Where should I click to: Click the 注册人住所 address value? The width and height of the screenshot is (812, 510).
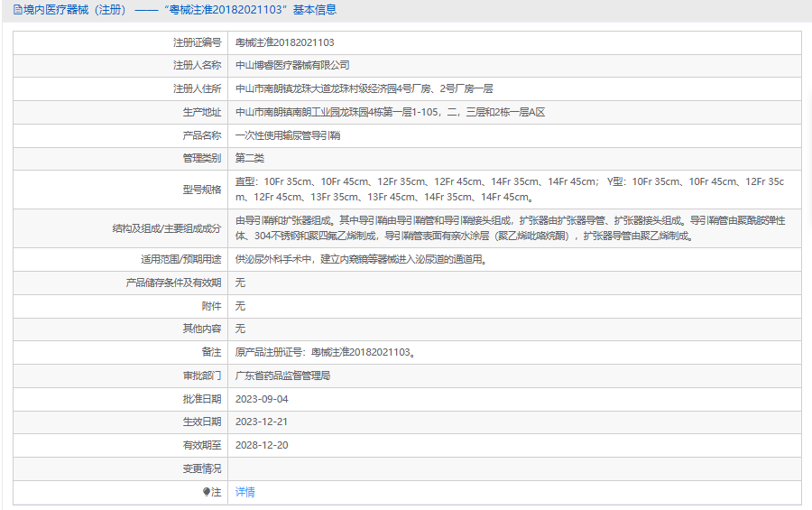(364, 88)
